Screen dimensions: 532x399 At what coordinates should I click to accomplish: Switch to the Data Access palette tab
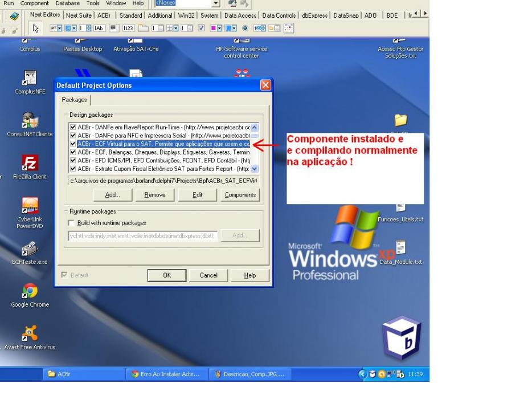click(240, 15)
